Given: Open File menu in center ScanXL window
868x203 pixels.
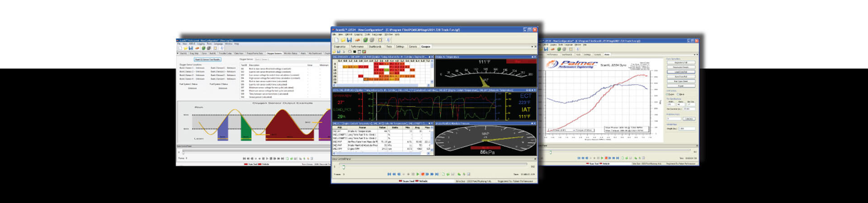Looking at the screenshot, I should click(334, 34).
